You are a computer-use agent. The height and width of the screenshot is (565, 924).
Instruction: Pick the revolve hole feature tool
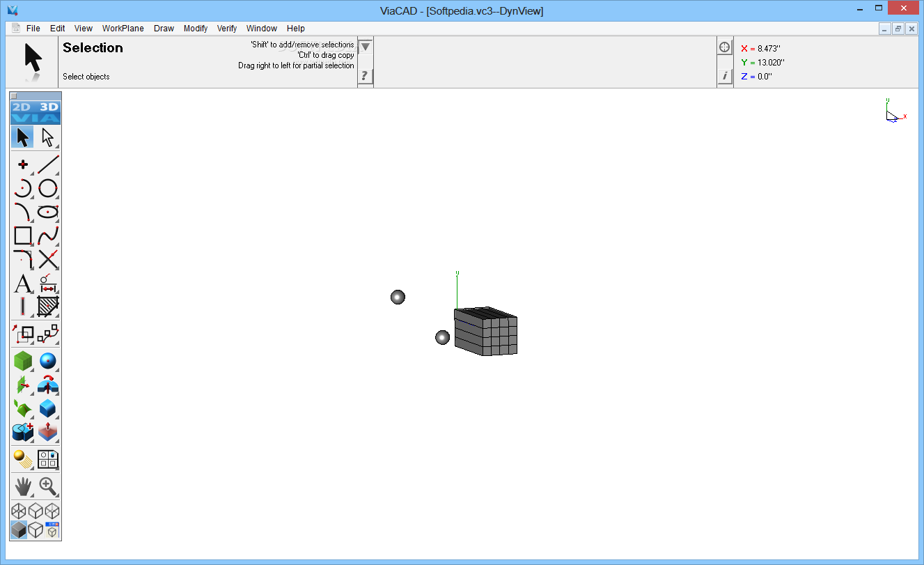[47, 385]
